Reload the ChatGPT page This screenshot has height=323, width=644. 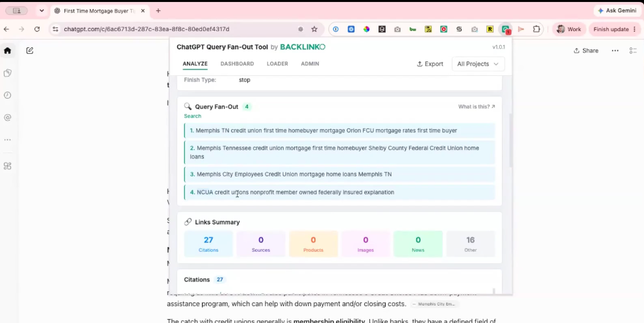37,29
